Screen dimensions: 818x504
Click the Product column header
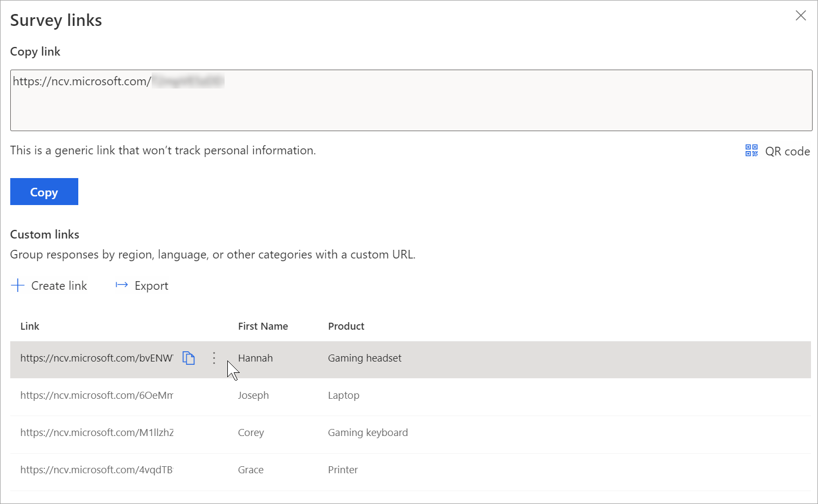[x=346, y=326]
